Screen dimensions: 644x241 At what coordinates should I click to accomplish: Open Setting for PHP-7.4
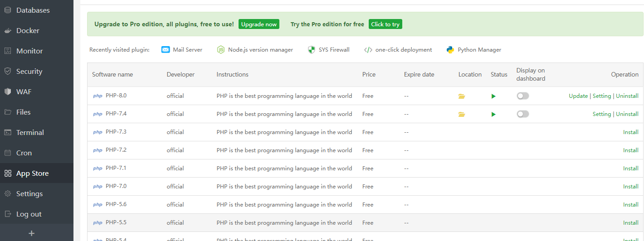[602, 114]
